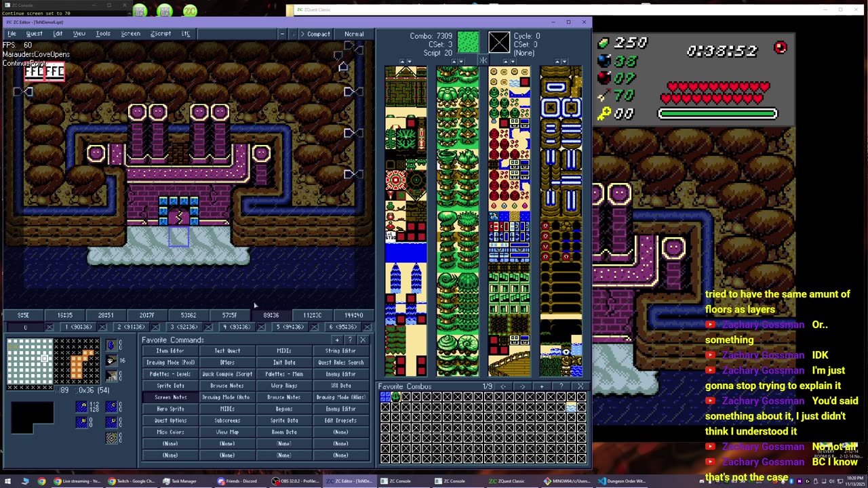Add Favorite Combos page with plus

[542, 386]
